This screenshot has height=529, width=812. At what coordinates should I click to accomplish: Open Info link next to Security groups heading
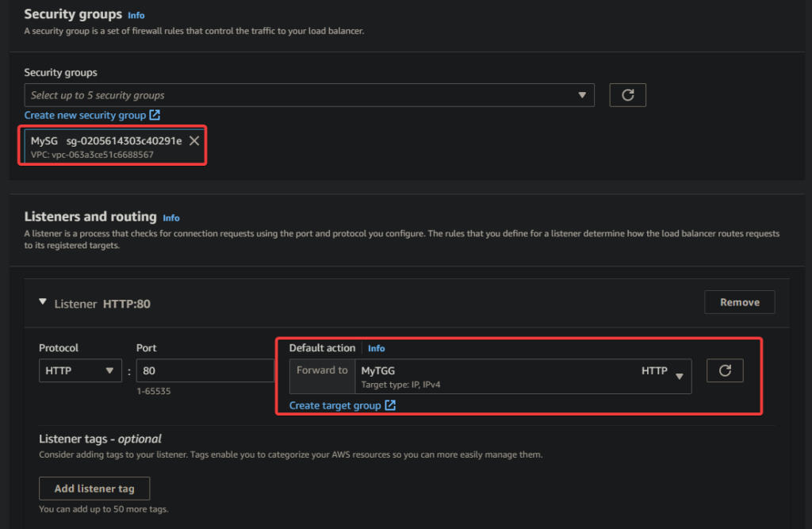[136, 15]
